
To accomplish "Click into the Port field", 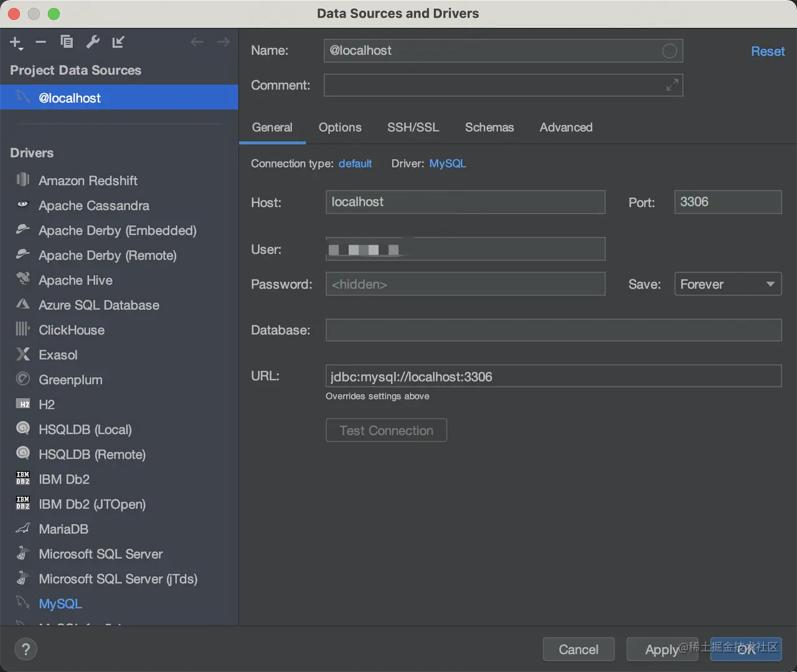I will pyautogui.click(x=728, y=202).
